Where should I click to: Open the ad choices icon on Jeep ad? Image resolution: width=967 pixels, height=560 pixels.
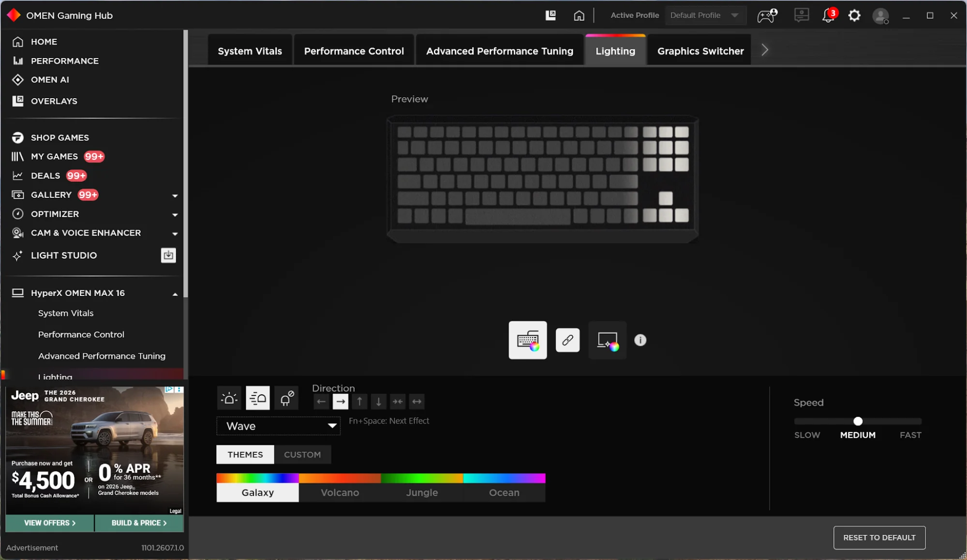click(169, 389)
